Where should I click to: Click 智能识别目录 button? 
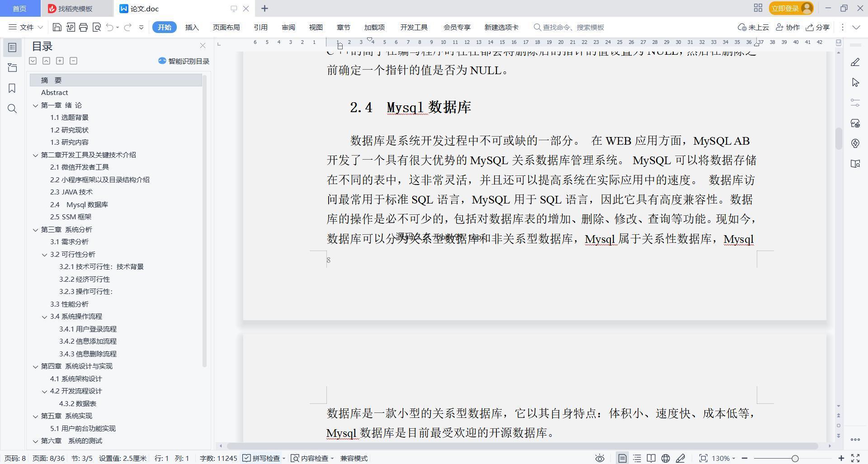(x=184, y=61)
